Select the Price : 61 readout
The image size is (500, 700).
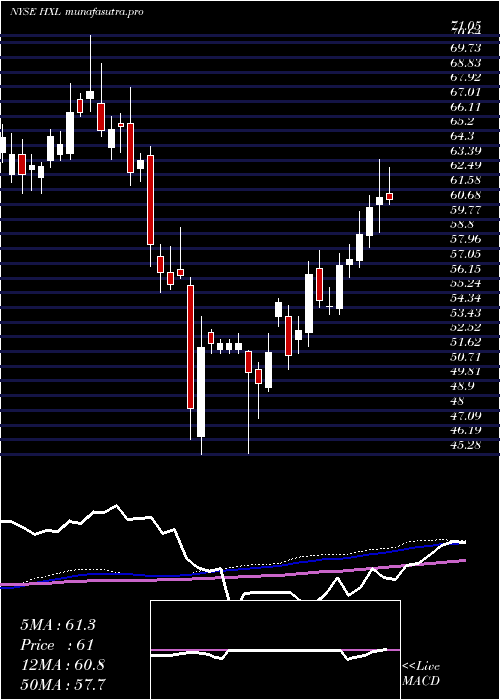[x=57, y=645]
